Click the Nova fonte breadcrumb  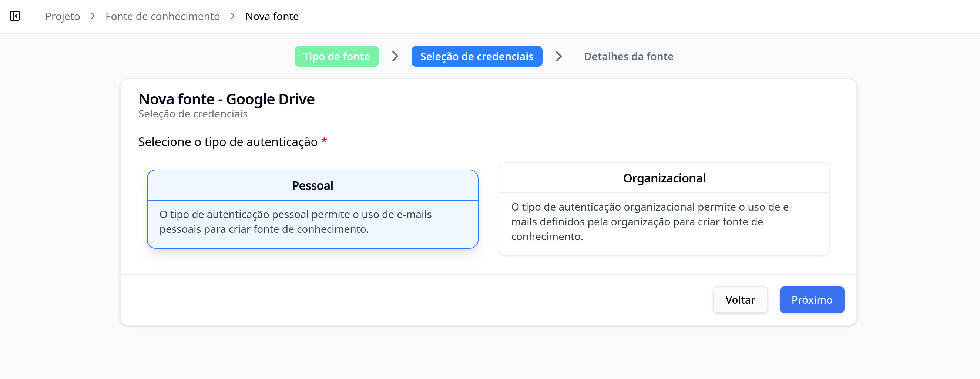[272, 16]
